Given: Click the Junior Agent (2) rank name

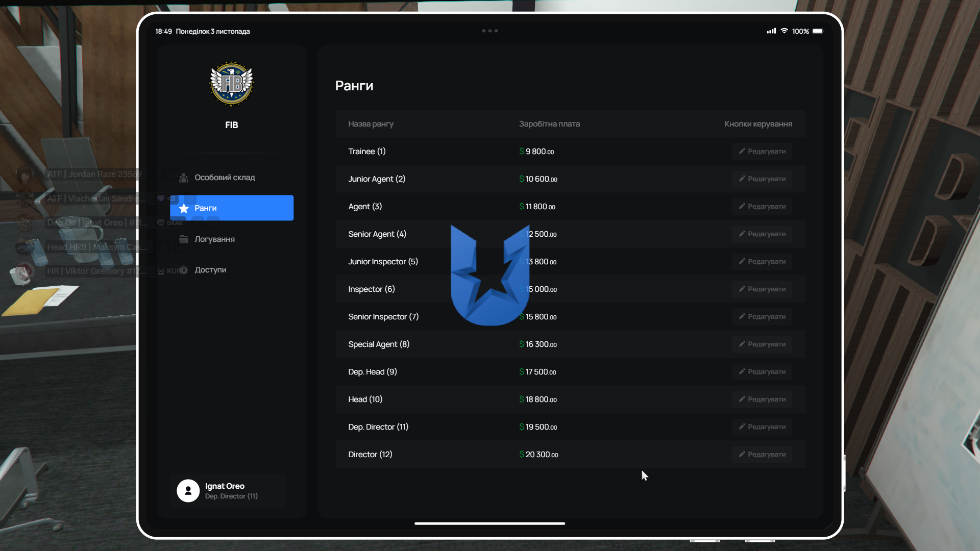Looking at the screenshot, I should [377, 179].
